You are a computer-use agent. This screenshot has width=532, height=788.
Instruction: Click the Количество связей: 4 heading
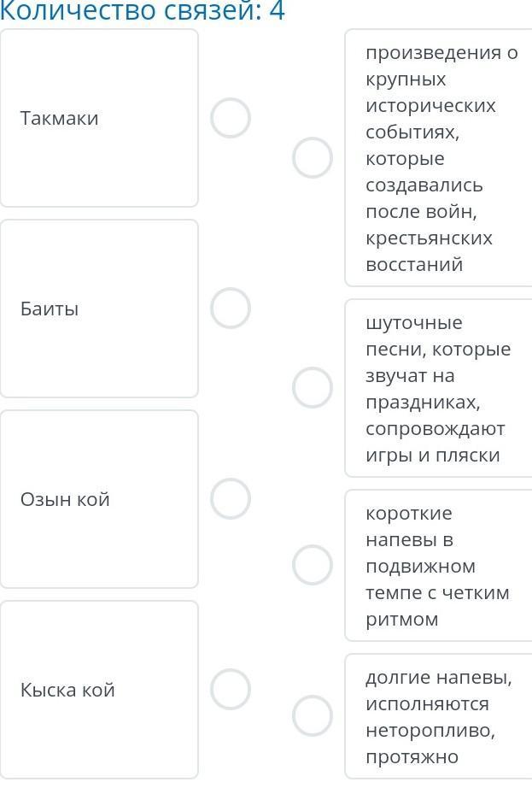pyautogui.click(x=142, y=11)
